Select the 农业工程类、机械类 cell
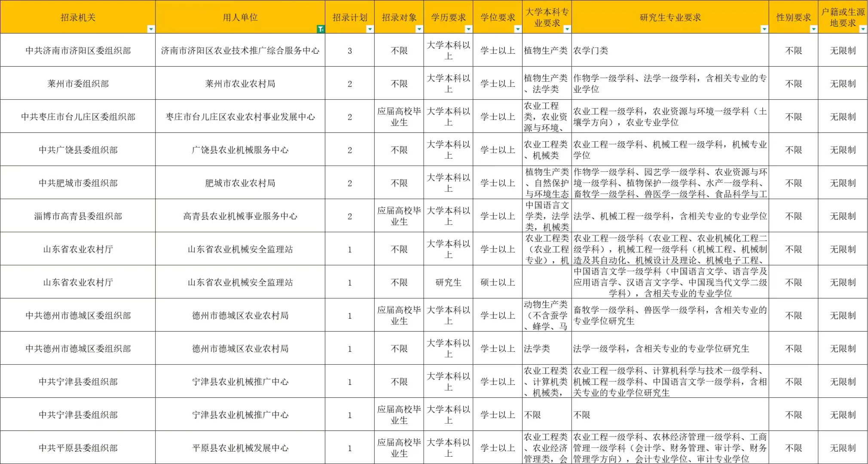The width and height of the screenshot is (868, 464). coord(547,150)
